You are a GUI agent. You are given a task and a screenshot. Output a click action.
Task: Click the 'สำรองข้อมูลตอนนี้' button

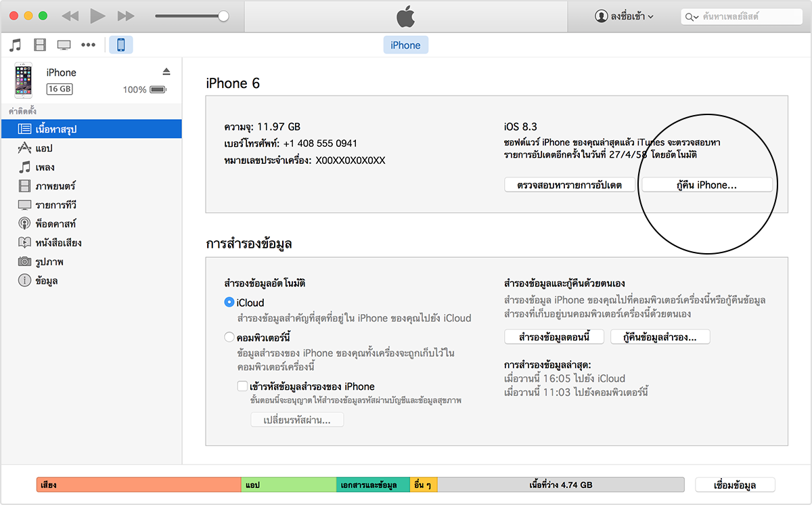(x=554, y=336)
